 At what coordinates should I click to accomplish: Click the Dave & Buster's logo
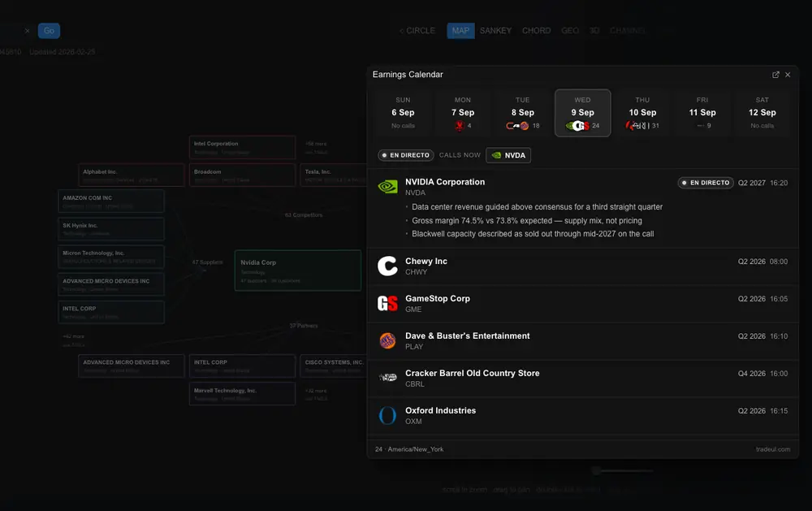[387, 340]
